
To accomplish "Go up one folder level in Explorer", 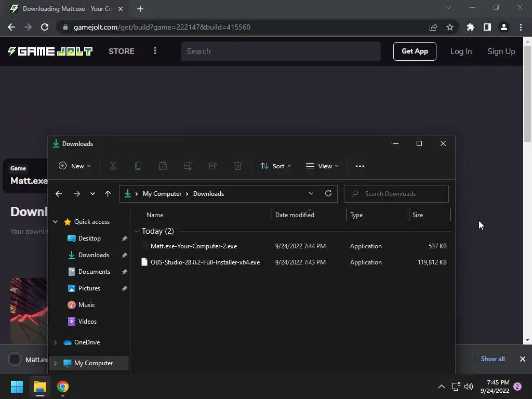I will (x=108, y=194).
